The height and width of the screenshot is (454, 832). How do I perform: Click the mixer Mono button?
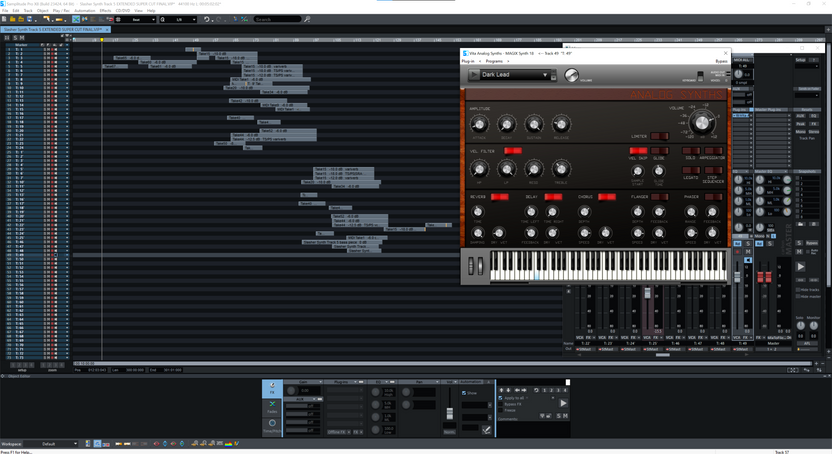point(800,132)
